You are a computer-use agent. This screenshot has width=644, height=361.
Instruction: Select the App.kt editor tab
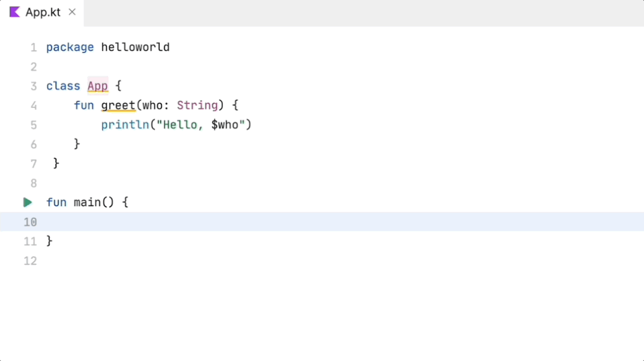click(42, 13)
